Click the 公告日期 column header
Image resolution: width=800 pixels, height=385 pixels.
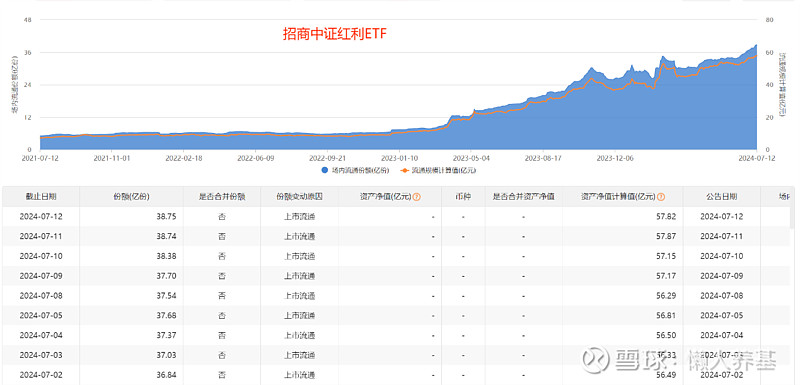click(x=721, y=197)
